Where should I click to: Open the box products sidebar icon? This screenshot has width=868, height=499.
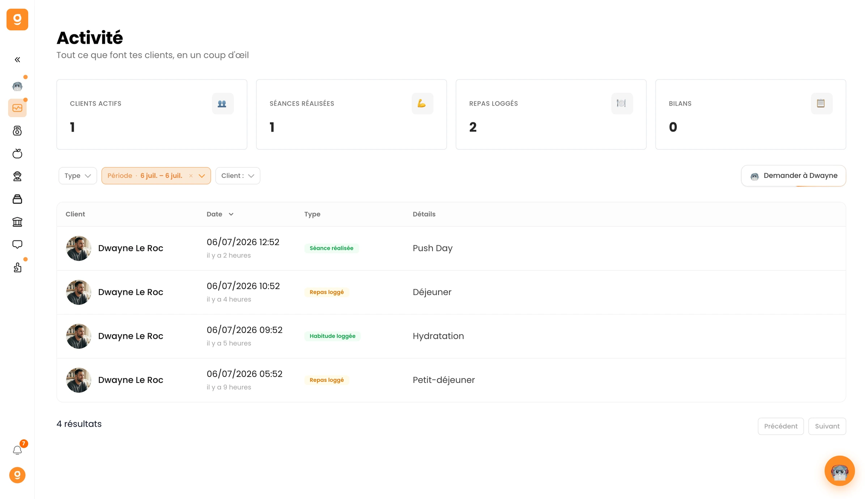click(17, 199)
